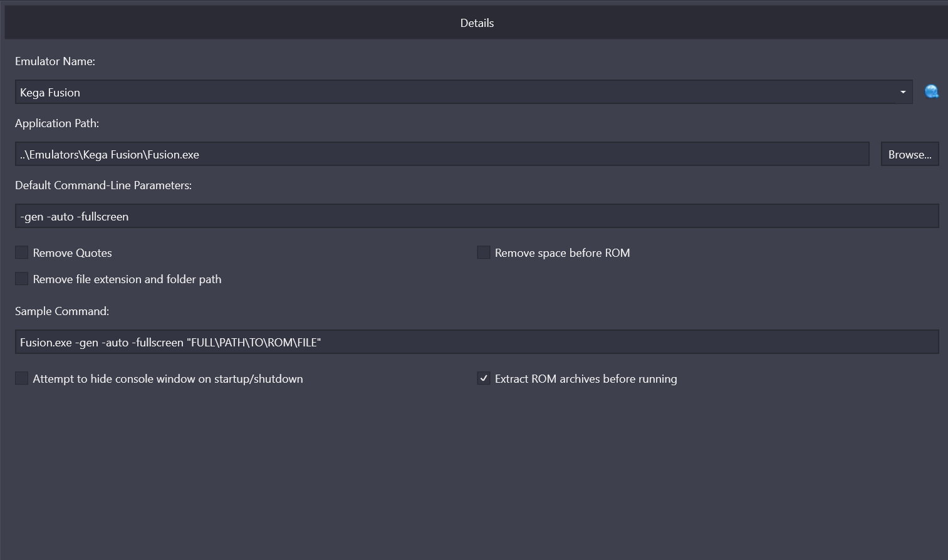Focus the Default Command-Line Parameters field
This screenshot has height=560, width=948.
(477, 216)
